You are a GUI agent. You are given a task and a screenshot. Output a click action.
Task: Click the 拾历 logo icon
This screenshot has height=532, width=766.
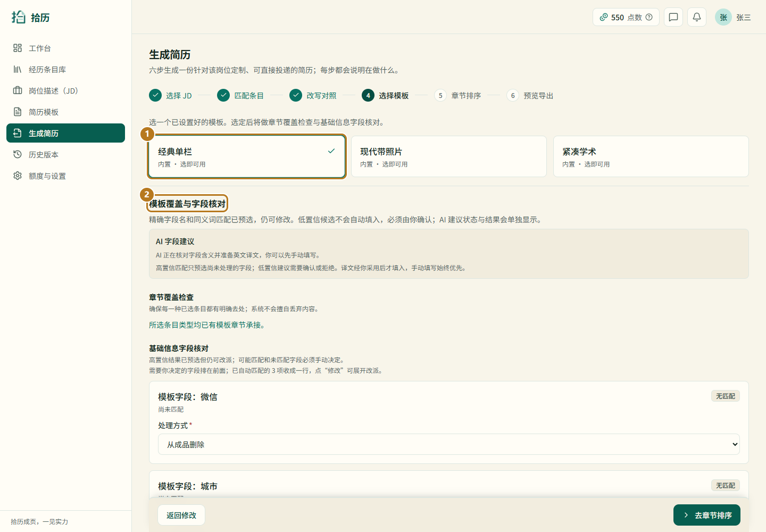(x=19, y=17)
